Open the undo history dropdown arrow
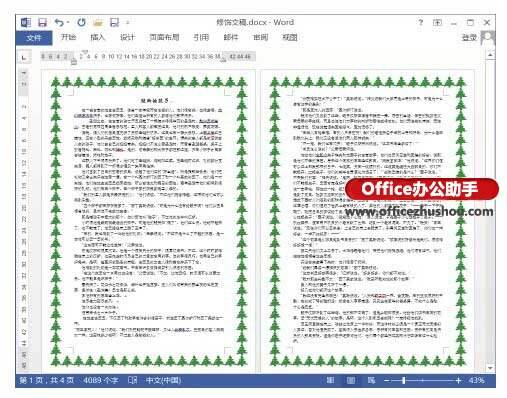This screenshot has height=398, width=507. click(68, 23)
